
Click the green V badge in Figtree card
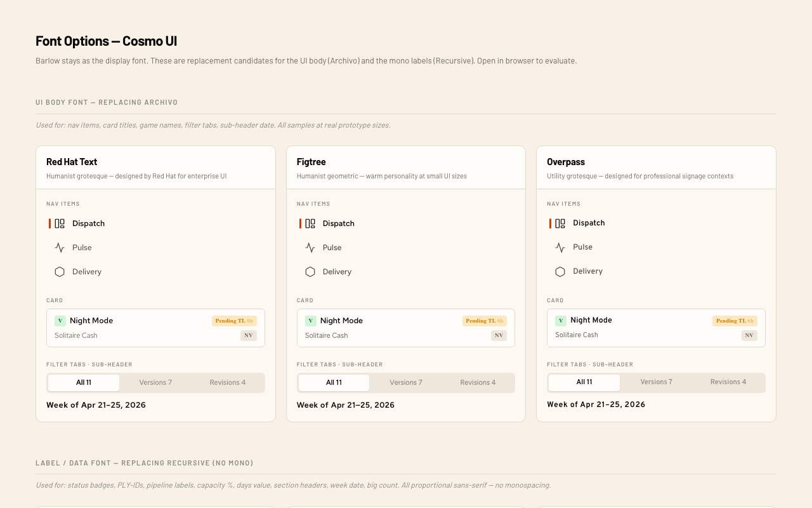tap(311, 321)
